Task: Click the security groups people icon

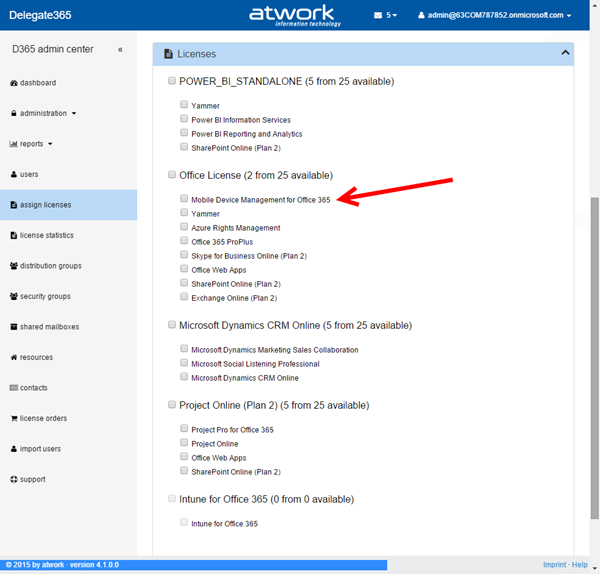Action: (14, 296)
